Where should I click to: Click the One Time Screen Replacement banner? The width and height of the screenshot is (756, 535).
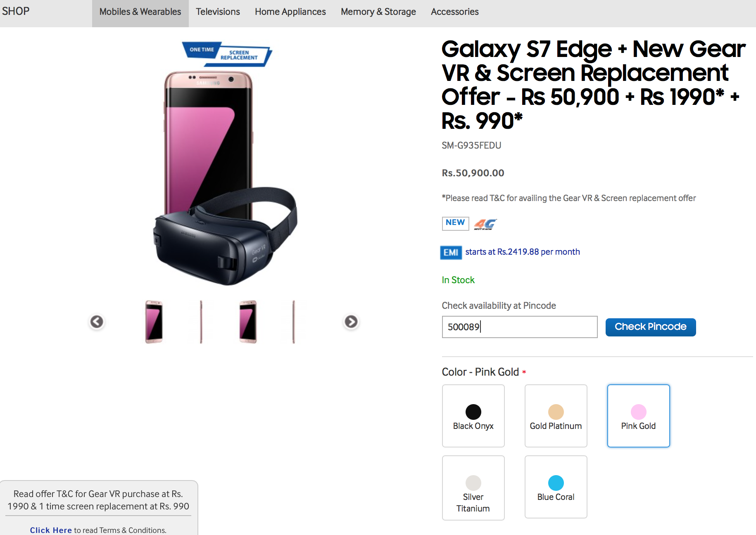point(227,54)
